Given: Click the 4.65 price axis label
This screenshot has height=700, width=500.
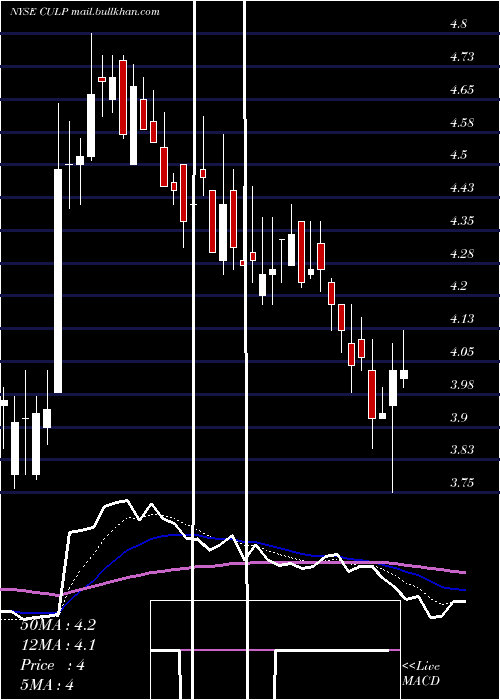Looking at the screenshot, I should pyautogui.click(x=462, y=90).
